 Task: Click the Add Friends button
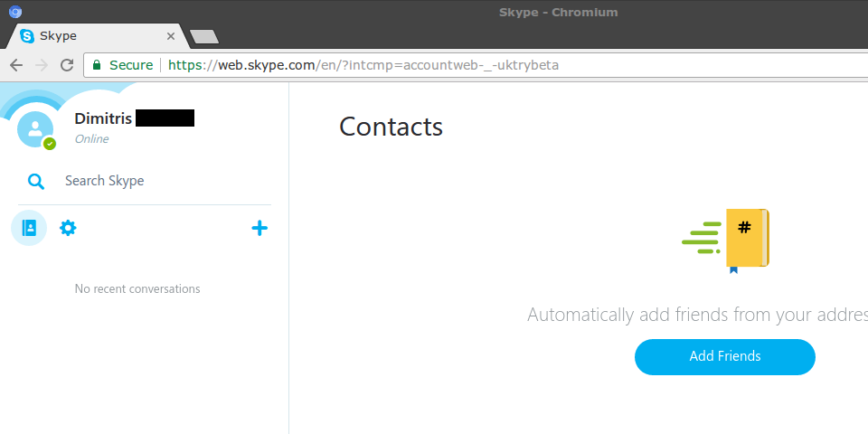pos(724,356)
